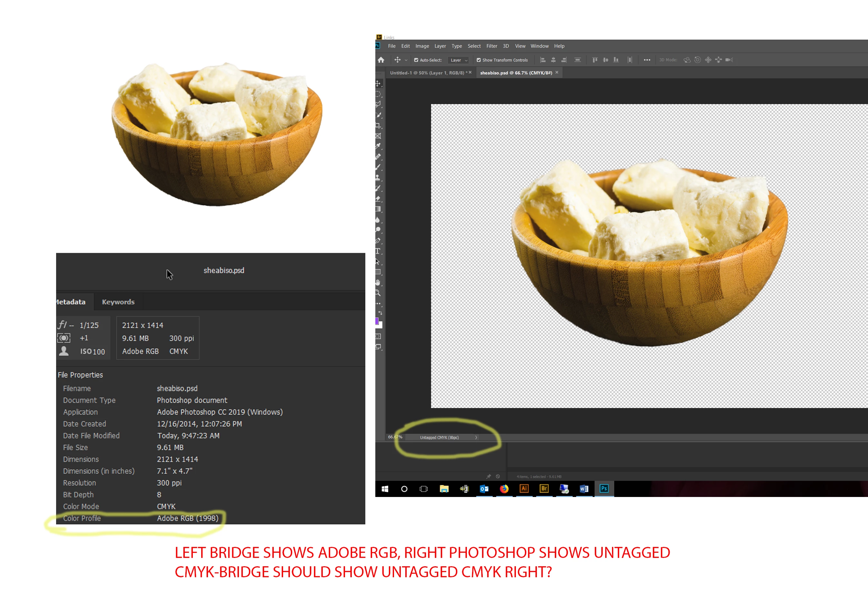The height and width of the screenshot is (613, 868).
Task: Click the Home icon in options bar
Action: pos(381,60)
